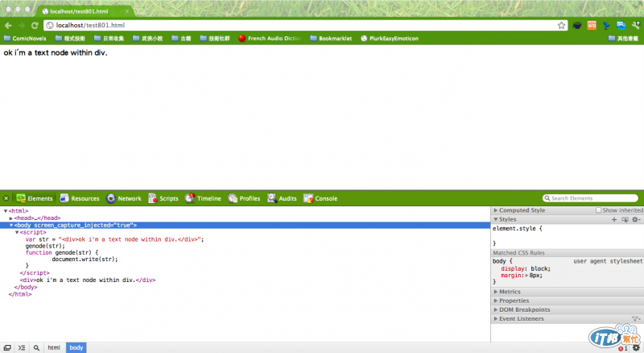Open the Bookmarklet bookmark folder
The width and height of the screenshot is (644, 353).
pos(331,38)
